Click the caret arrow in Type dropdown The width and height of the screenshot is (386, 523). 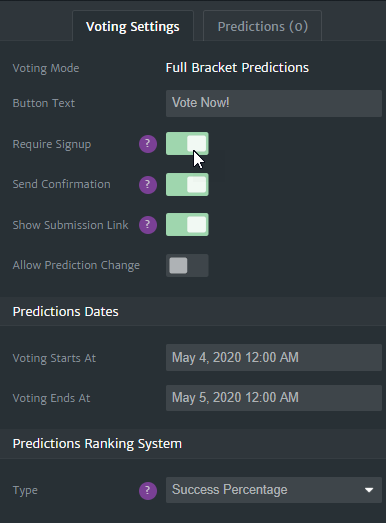(369, 490)
